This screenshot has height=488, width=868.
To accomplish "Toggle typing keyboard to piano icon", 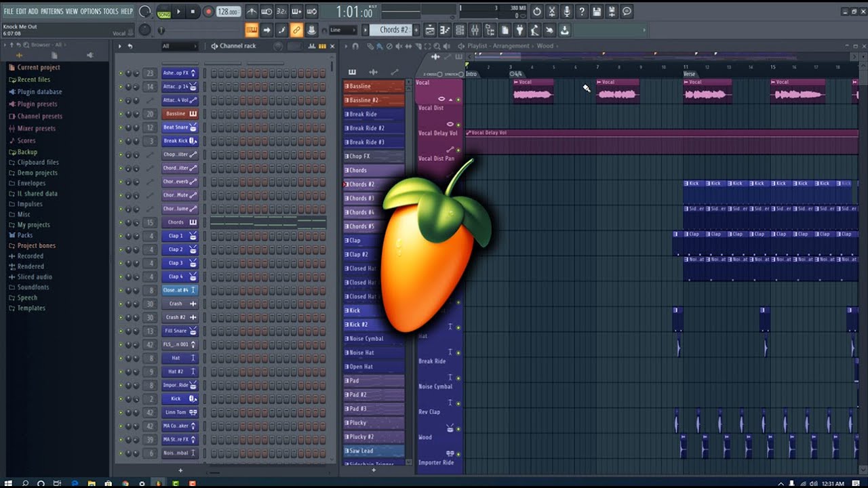I will click(x=252, y=30).
